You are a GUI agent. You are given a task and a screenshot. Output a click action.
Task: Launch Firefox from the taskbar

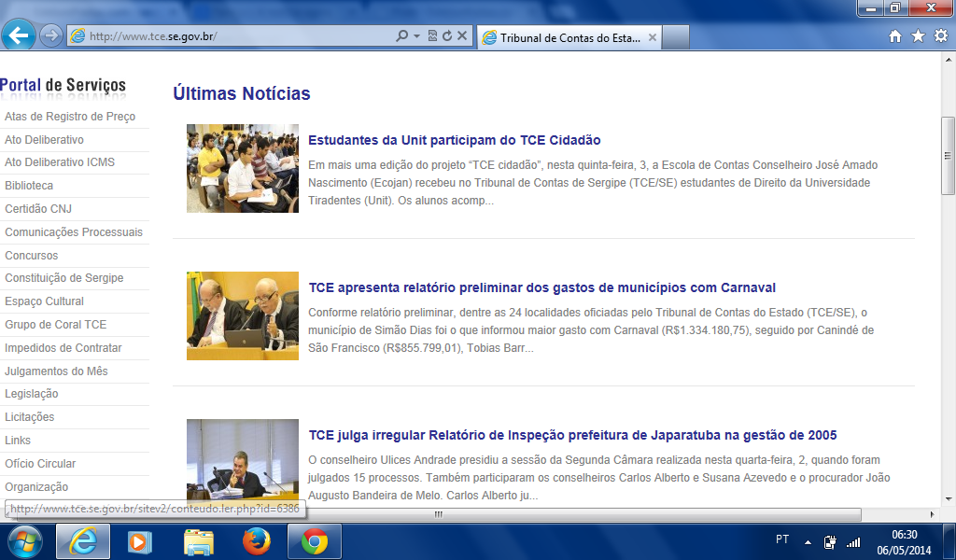257,541
